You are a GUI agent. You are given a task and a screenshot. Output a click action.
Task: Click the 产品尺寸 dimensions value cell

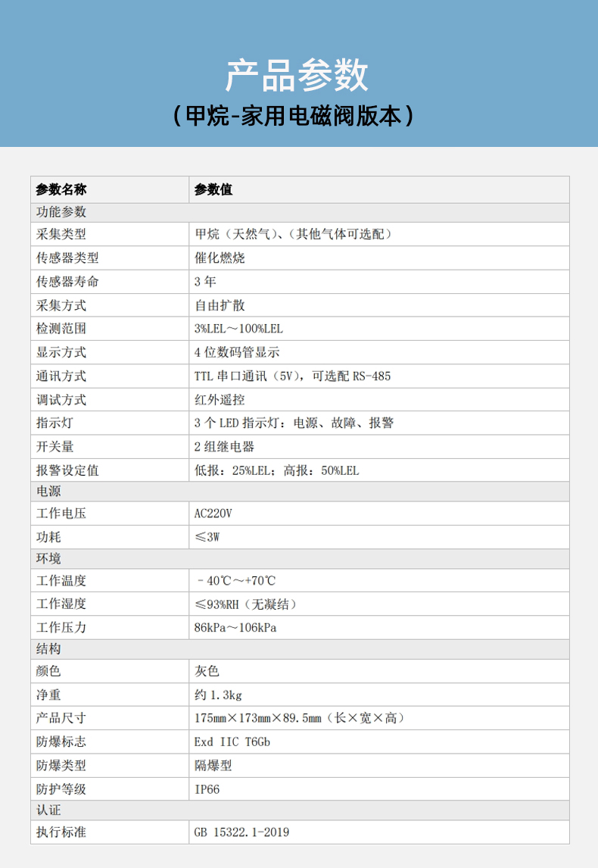coord(379,718)
